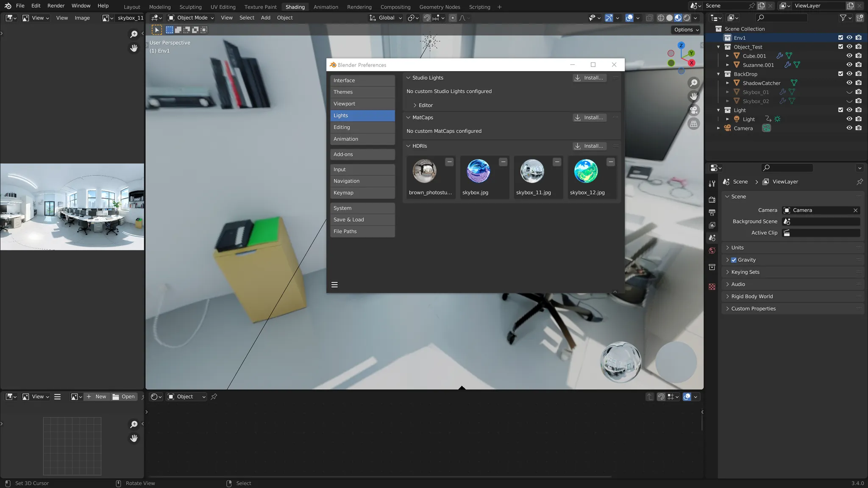Enable the Gravity checkbox
The height and width of the screenshot is (488, 868).
point(734,260)
